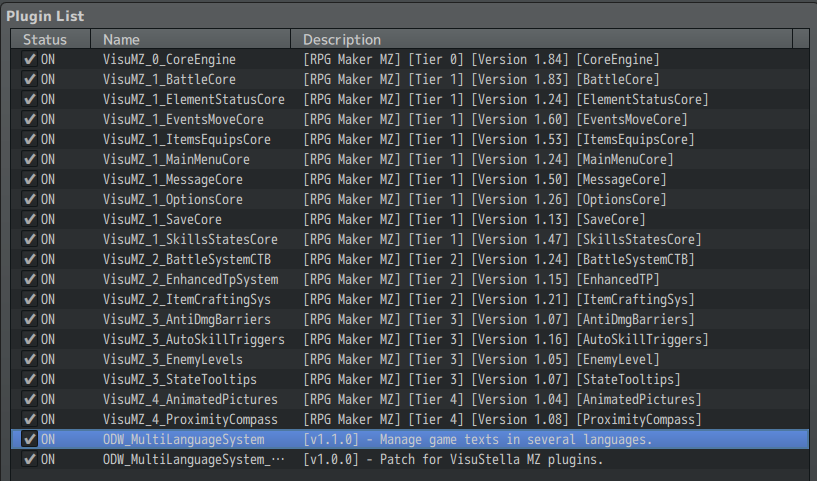Image resolution: width=817 pixels, height=481 pixels.
Task: Click the EnhancedTP Version 1.15 description
Action: (x=481, y=279)
